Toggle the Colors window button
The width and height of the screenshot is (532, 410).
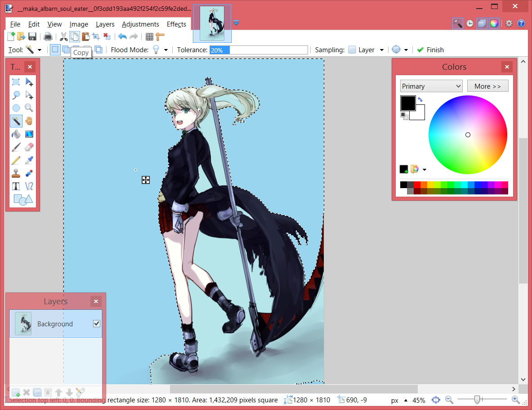pyautogui.click(x=494, y=23)
